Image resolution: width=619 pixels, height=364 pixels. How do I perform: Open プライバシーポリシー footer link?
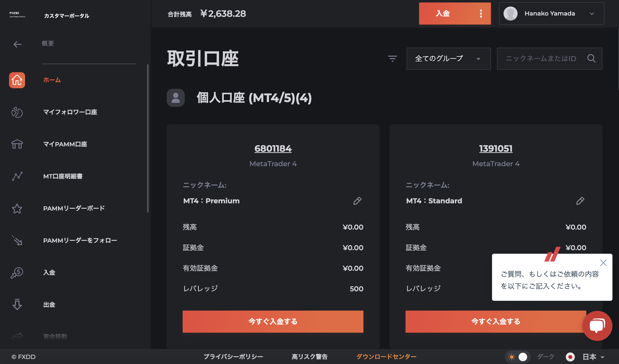tap(233, 357)
